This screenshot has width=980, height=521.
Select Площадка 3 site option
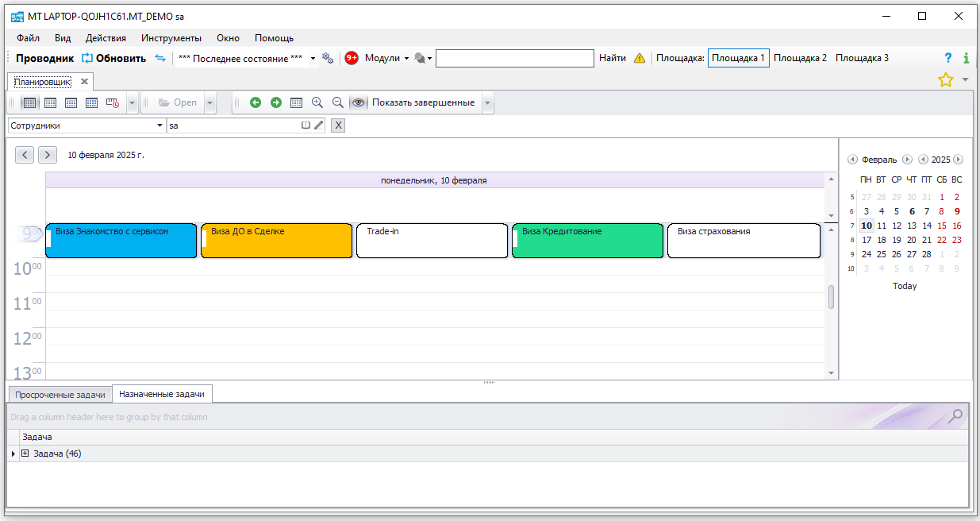[x=862, y=58]
